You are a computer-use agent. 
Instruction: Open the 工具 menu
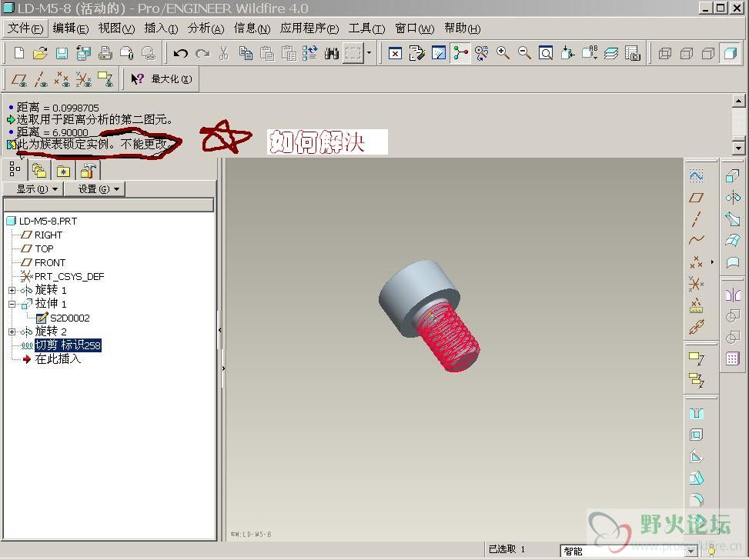[366, 28]
